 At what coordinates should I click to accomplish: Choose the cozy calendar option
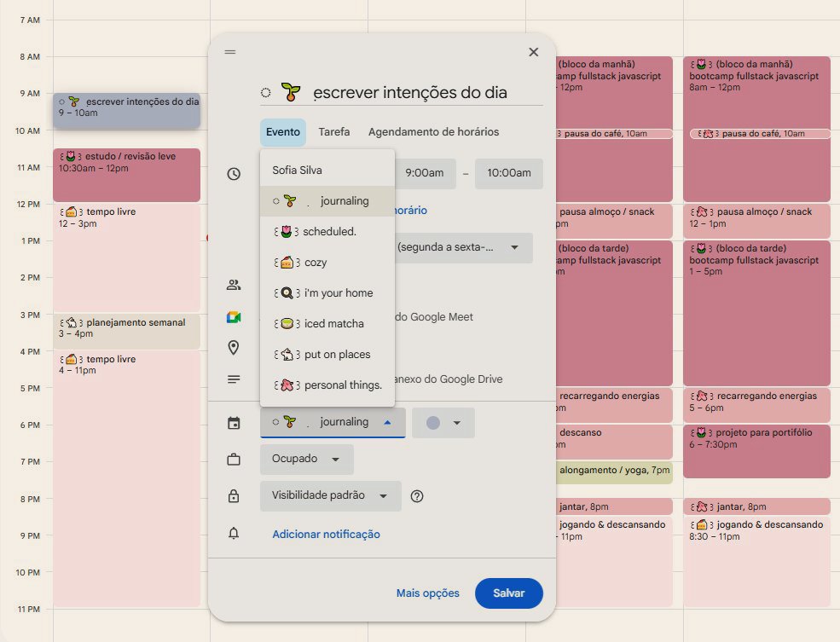click(327, 263)
